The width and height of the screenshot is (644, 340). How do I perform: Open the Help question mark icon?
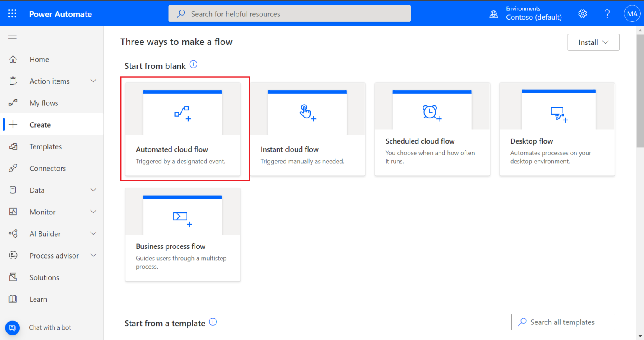click(x=607, y=13)
